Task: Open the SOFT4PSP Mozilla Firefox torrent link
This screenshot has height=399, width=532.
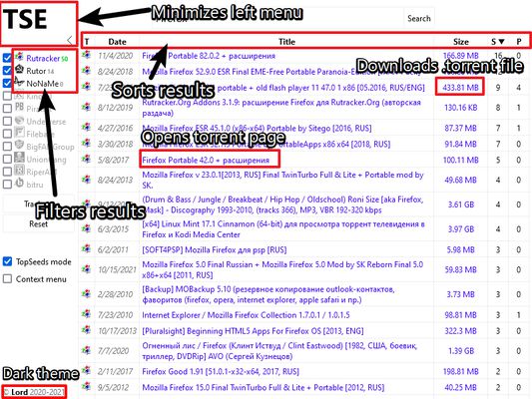Action: [214, 249]
